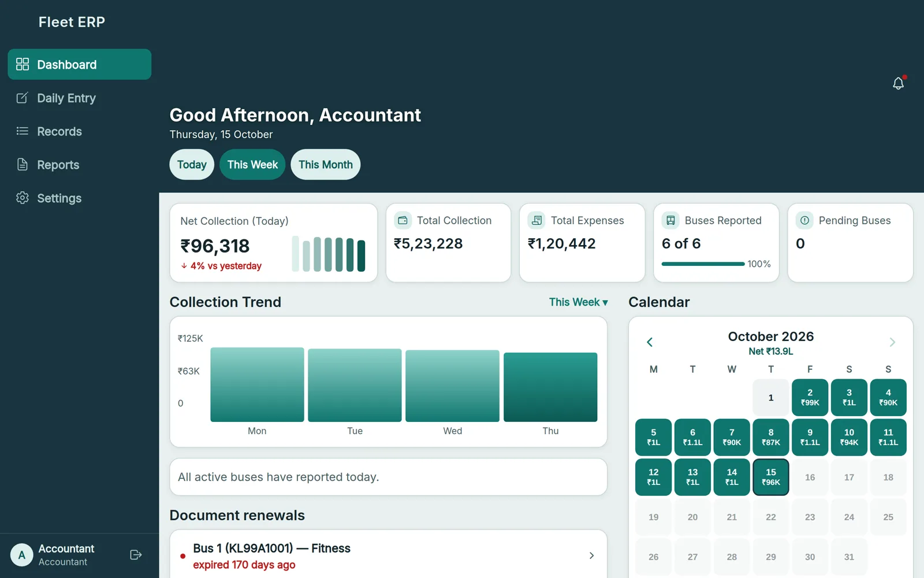
Task: Click the Dashboard grid icon
Action: (23, 64)
